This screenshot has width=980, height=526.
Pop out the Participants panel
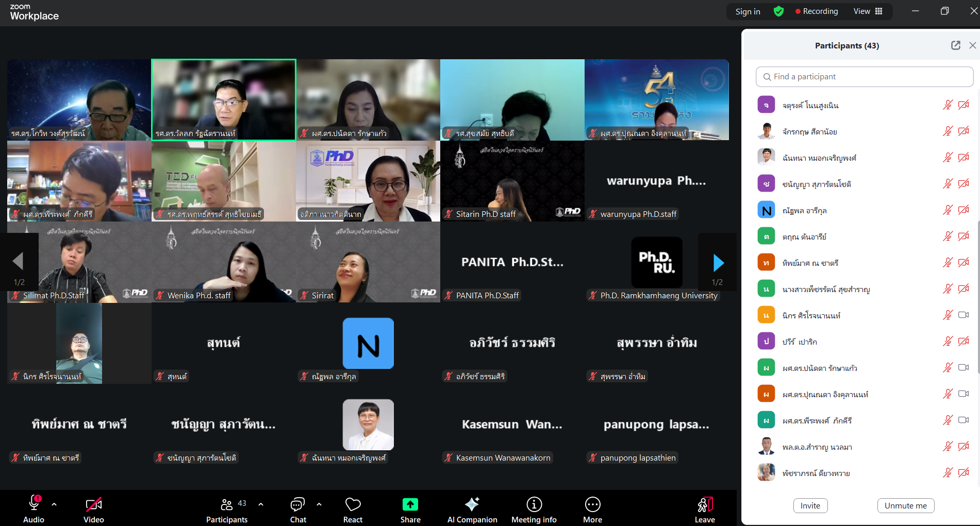[x=955, y=45]
